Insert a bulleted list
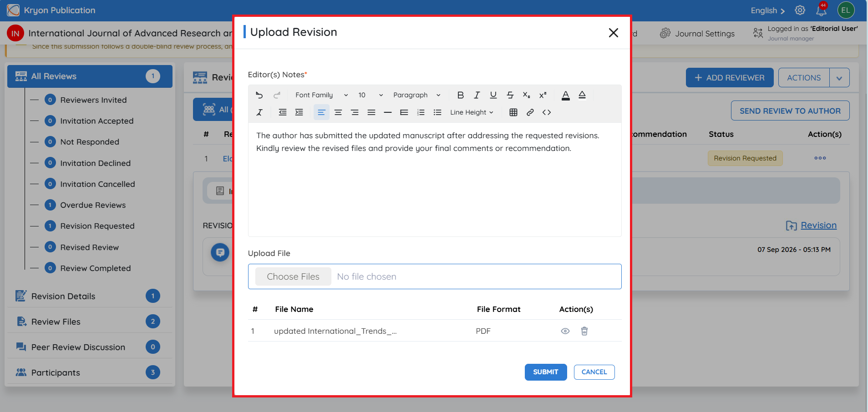The image size is (868, 412). (x=437, y=112)
